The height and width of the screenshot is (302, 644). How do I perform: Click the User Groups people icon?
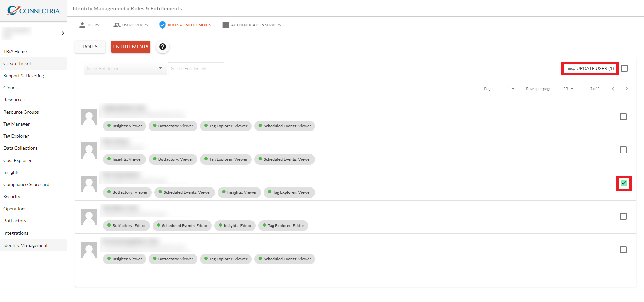pyautogui.click(x=117, y=25)
